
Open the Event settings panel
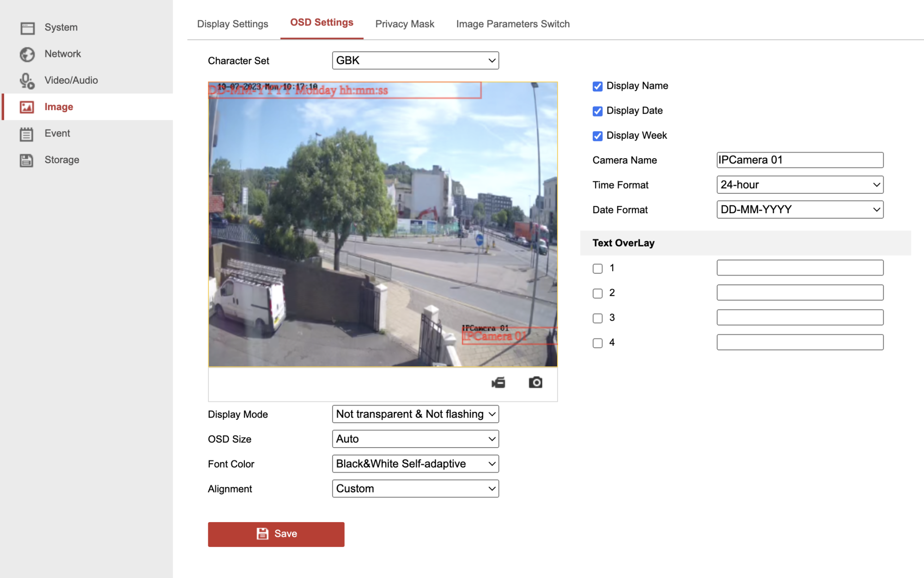click(x=57, y=133)
